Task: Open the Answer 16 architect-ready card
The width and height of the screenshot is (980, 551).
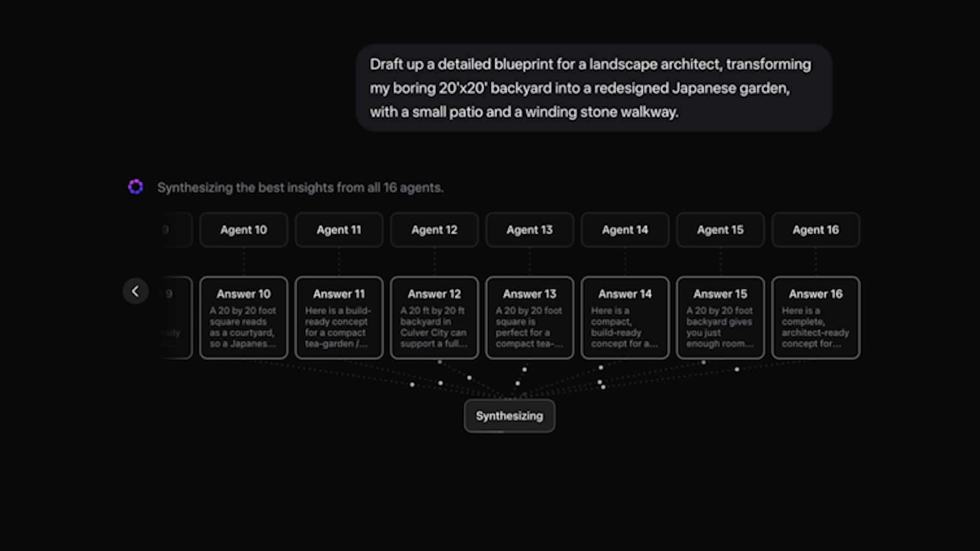Action: [x=816, y=318]
